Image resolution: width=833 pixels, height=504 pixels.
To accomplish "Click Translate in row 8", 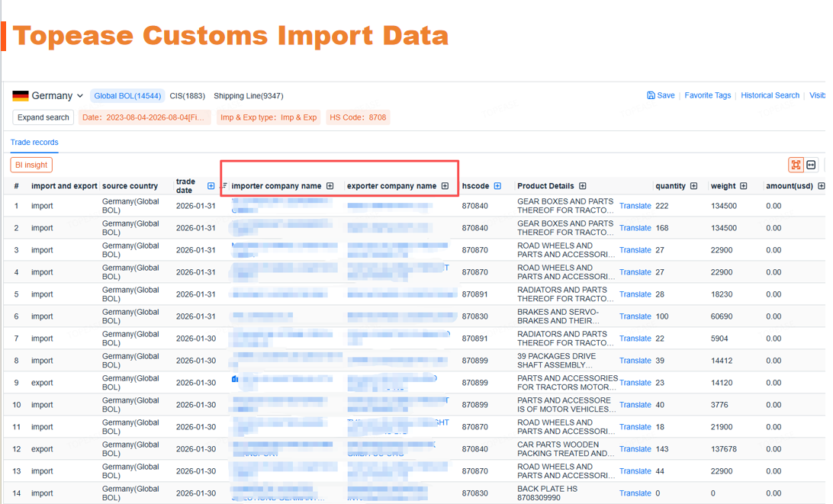I will [635, 361].
